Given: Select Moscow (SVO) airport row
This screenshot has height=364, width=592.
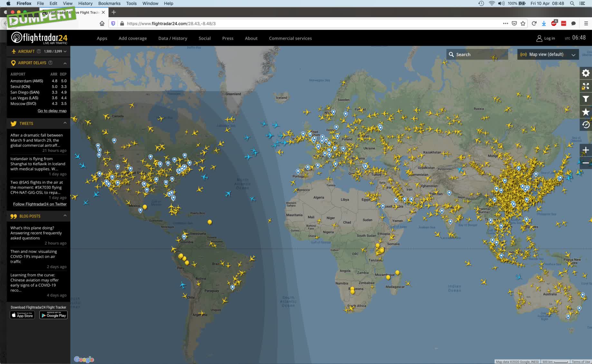Looking at the screenshot, I should pos(38,104).
